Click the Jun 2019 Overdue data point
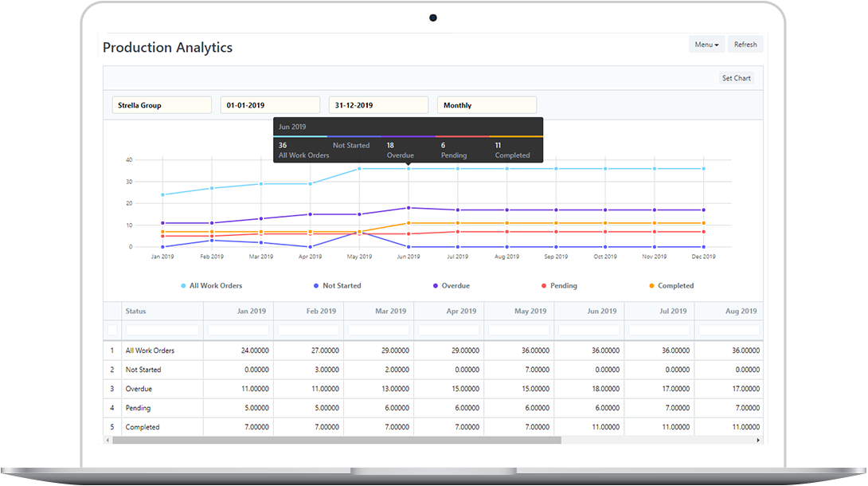This screenshot has height=486, width=868. tap(409, 208)
